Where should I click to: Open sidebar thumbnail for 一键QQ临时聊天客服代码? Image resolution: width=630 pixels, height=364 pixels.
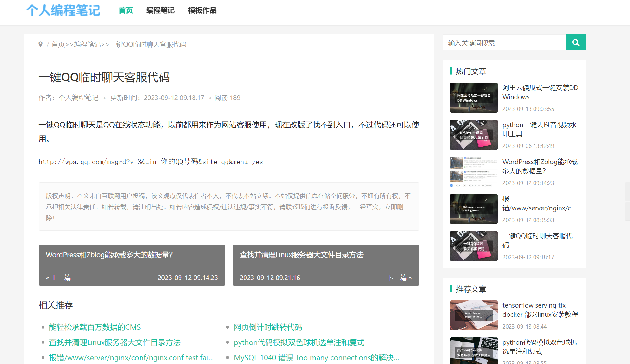pyautogui.click(x=474, y=246)
